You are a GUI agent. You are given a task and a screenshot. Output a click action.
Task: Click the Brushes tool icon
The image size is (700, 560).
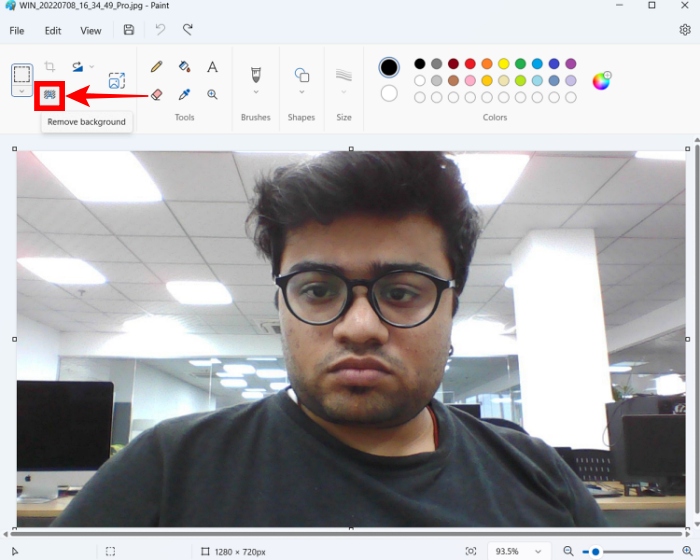click(x=256, y=74)
